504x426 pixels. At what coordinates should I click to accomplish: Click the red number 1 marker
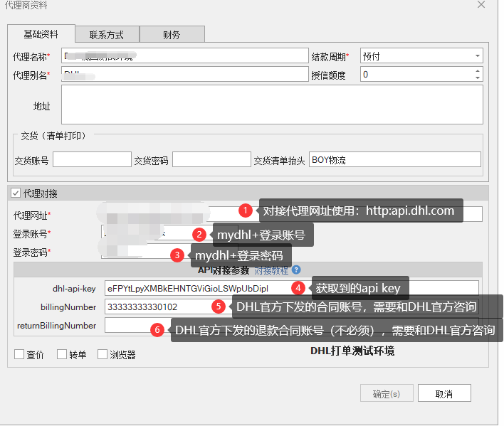coord(246,211)
